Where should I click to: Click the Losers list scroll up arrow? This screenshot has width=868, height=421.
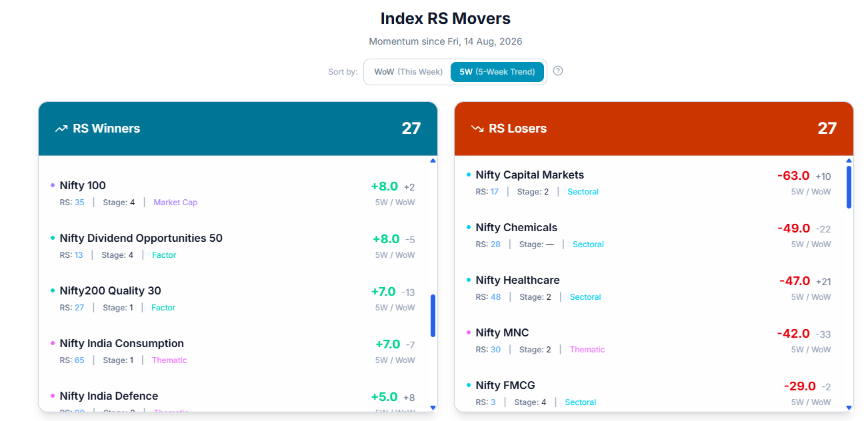[x=849, y=161]
